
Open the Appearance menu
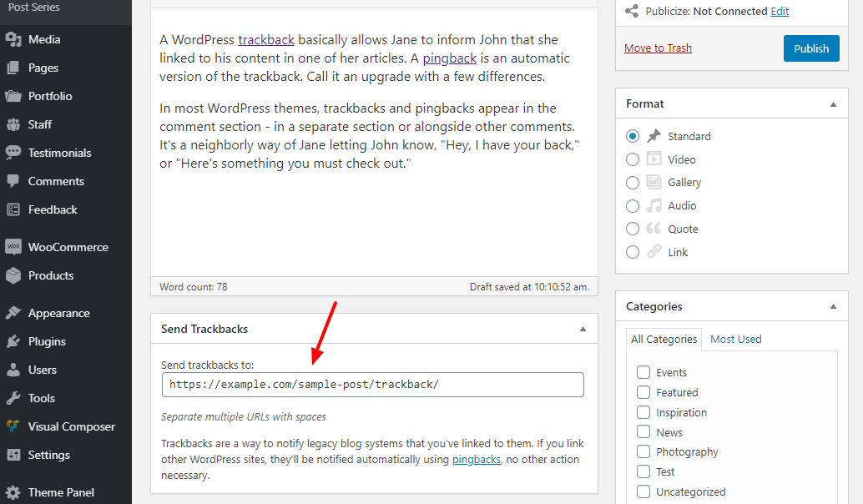(59, 313)
